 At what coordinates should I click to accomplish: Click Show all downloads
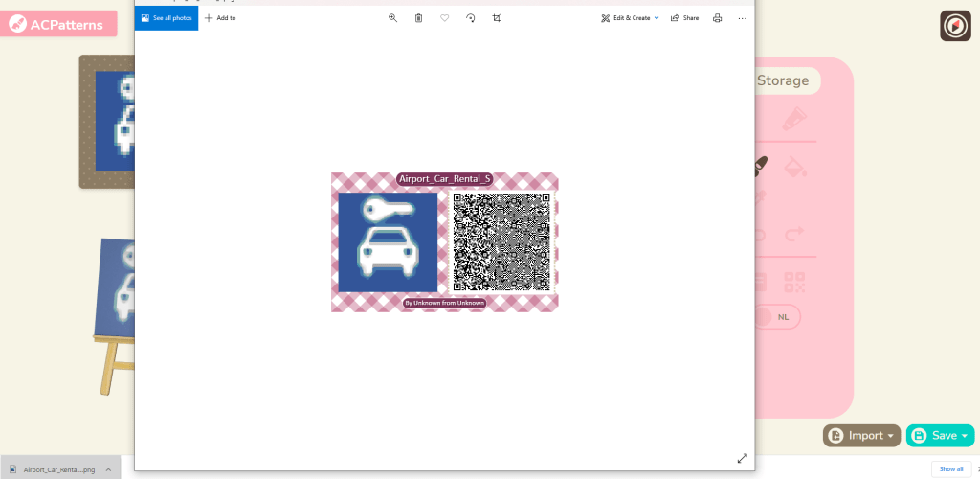(951, 468)
